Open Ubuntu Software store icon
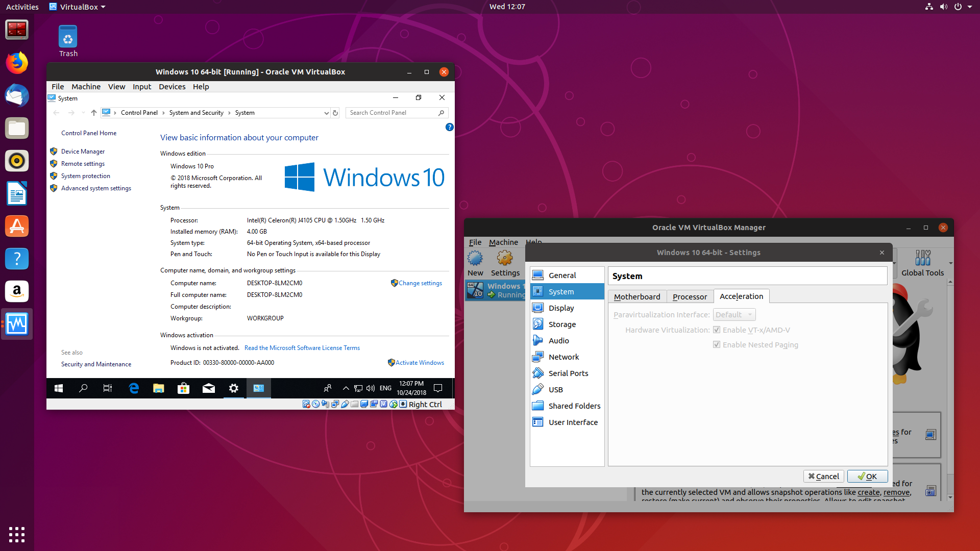Viewport: 980px width, 551px height. (x=17, y=226)
